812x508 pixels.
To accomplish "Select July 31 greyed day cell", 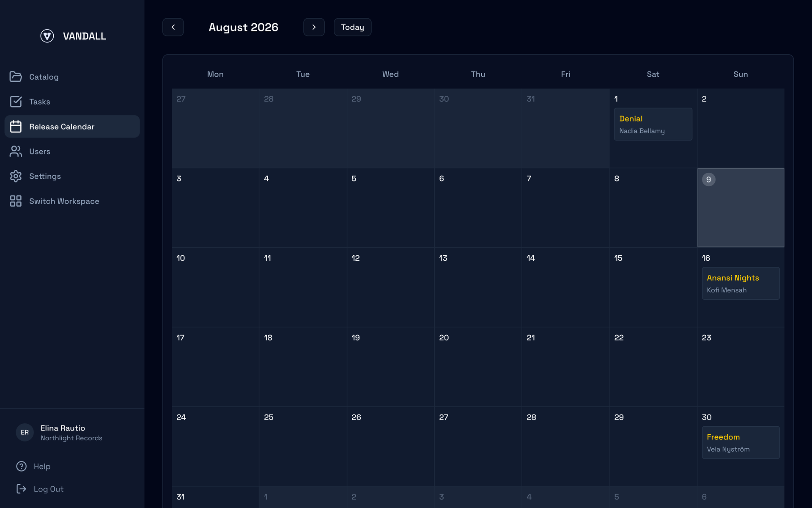I will point(565,128).
